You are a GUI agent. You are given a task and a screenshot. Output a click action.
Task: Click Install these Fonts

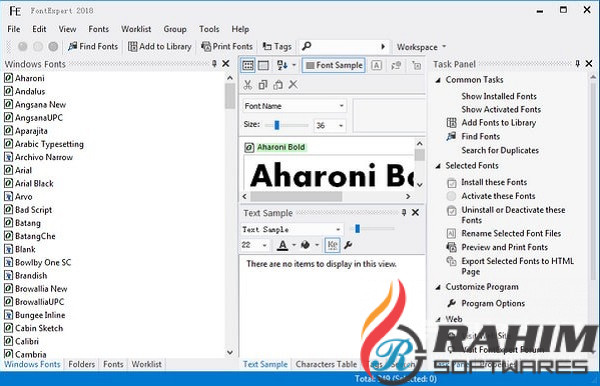[494, 182]
